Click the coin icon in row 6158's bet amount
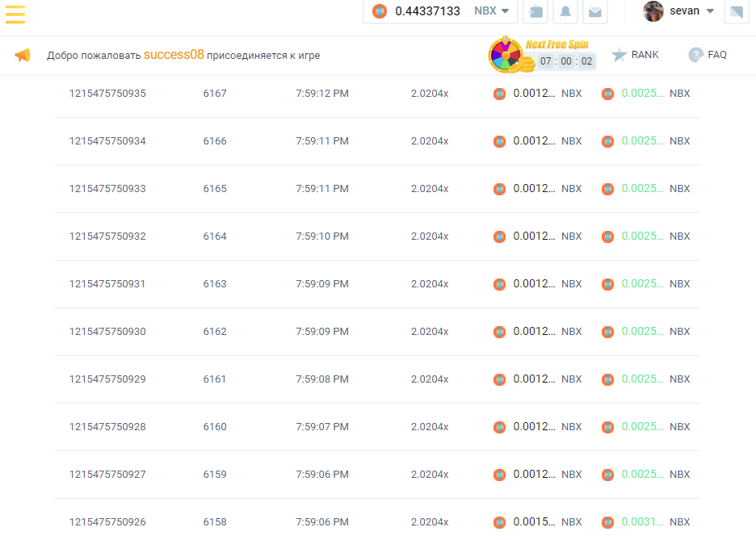 [x=499, y=522]
